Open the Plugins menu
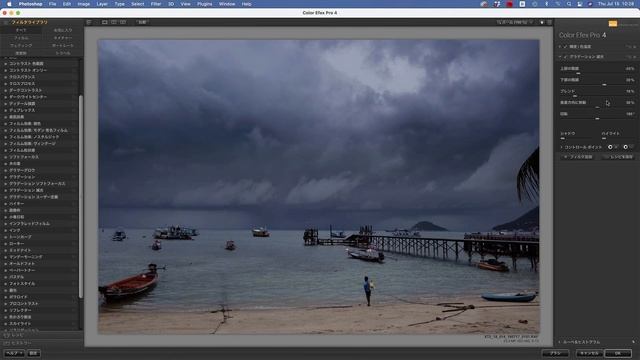The width and height of the screenshot is (640, 360). 204,4
